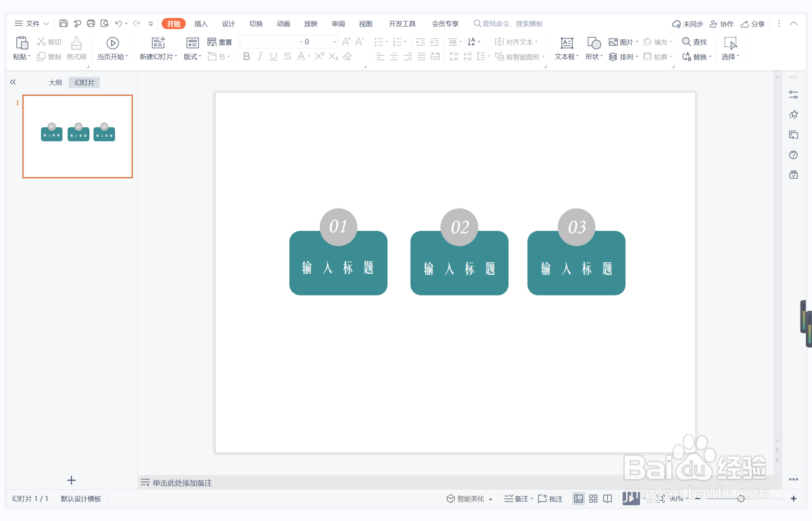The height and width of the screenshot is (521, 812).
Task: Switch to slide sorter grid view icon
Action: click(x=593, y=498)
